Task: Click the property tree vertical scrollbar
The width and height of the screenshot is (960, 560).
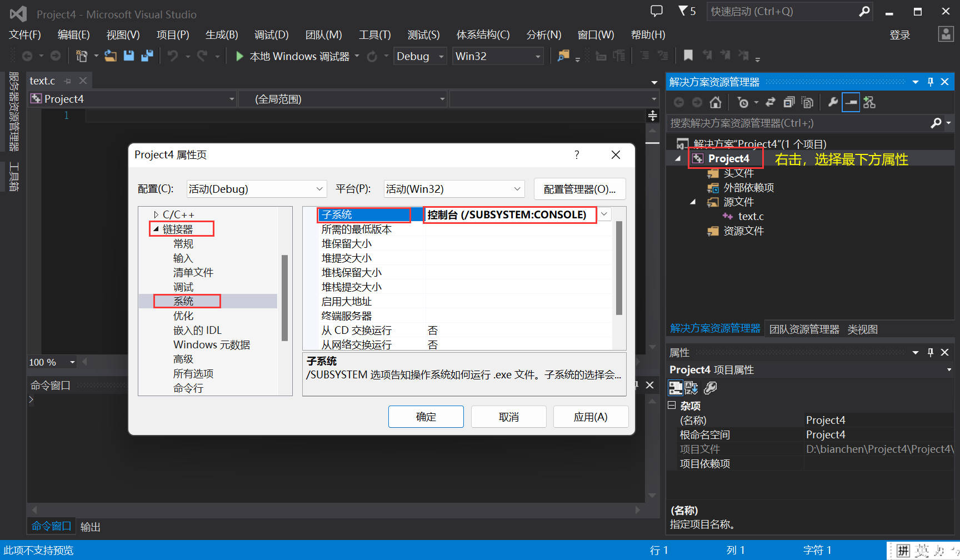Action: (x=284, y=298)
